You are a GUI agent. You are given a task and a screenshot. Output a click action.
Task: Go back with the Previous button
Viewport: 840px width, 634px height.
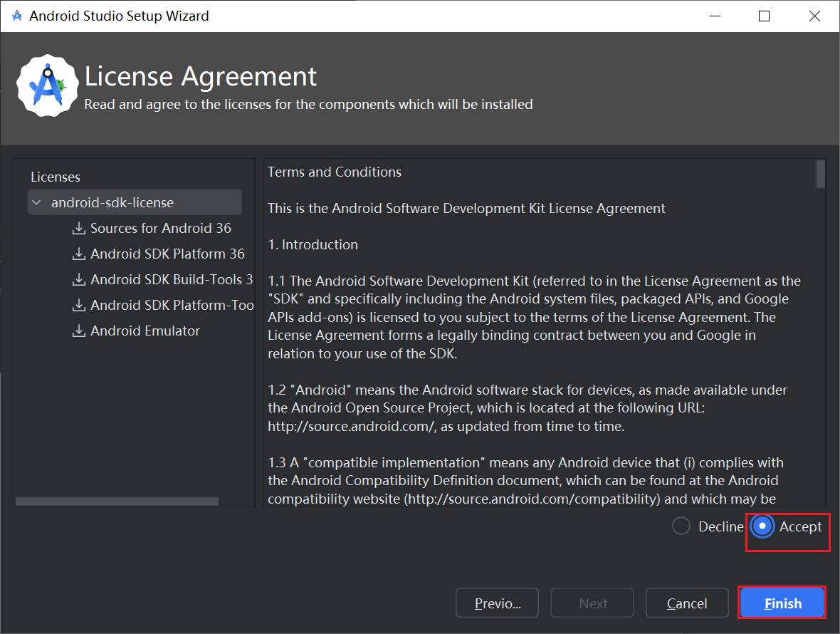(497, 603)
